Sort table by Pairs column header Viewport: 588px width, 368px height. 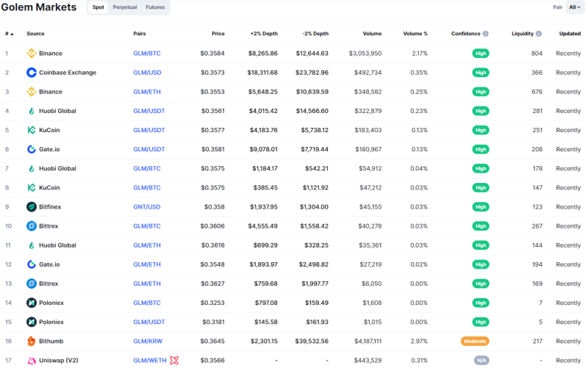140,34
